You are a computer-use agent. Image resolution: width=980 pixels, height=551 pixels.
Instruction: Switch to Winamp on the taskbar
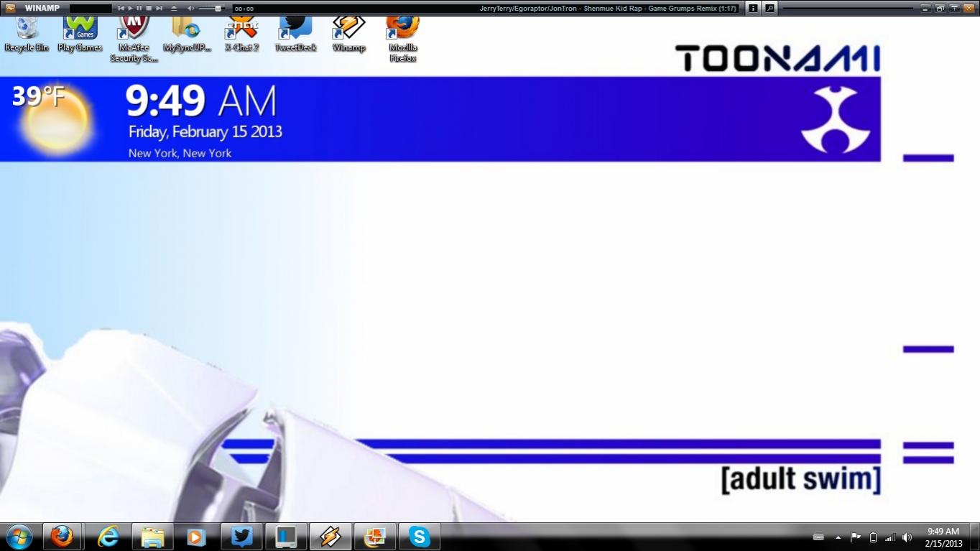click(330, 537)
